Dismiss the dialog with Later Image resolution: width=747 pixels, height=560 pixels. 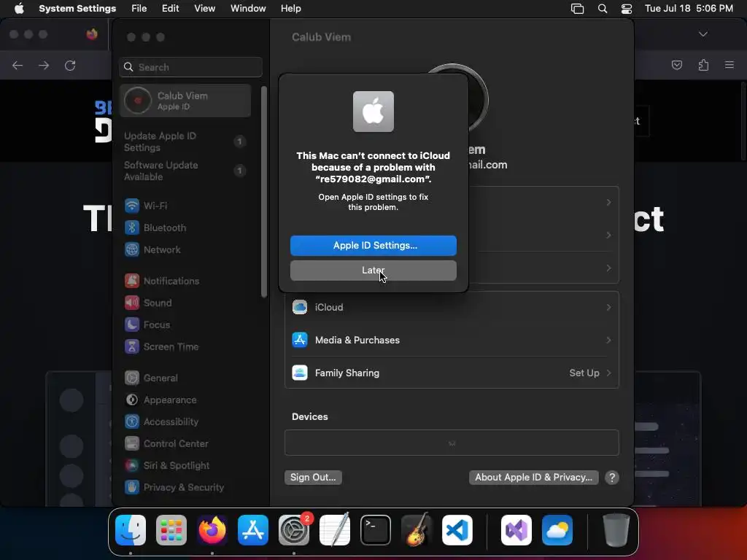click(x=373, y=270)
